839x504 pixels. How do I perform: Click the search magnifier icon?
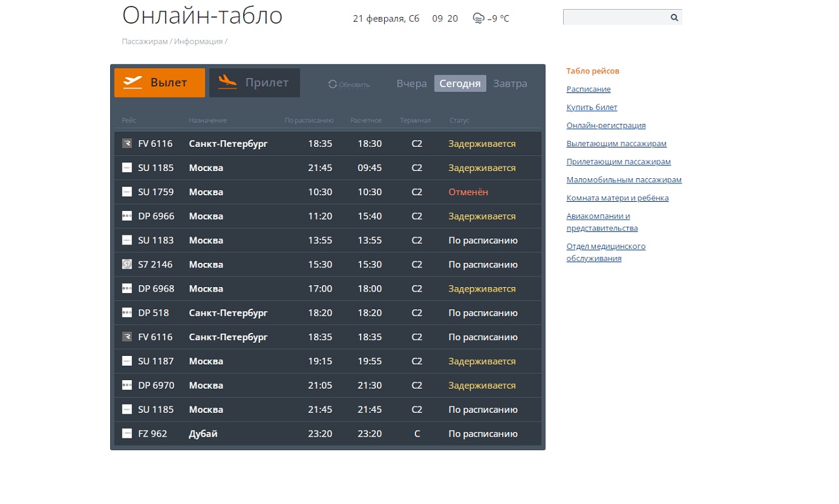[674, 18]
